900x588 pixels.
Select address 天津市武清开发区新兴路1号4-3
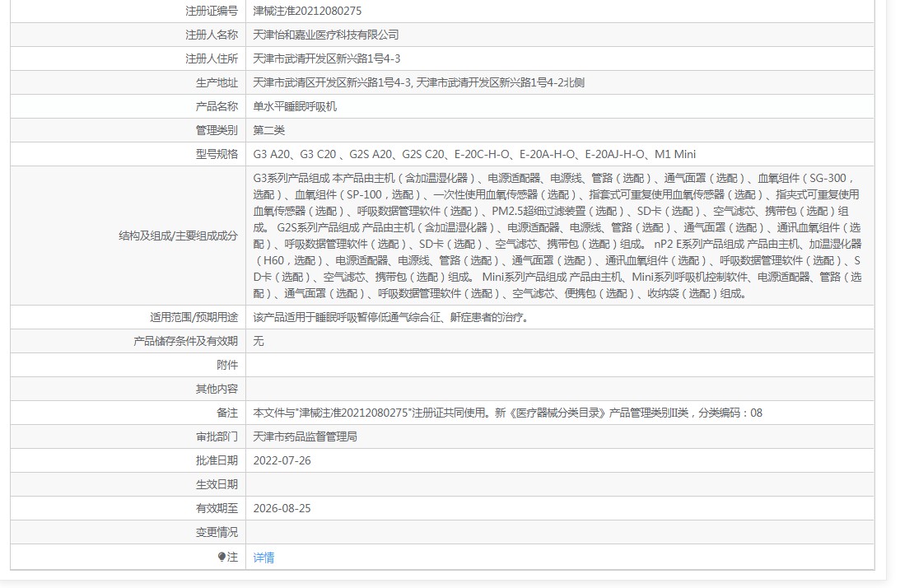click(327, 58)
